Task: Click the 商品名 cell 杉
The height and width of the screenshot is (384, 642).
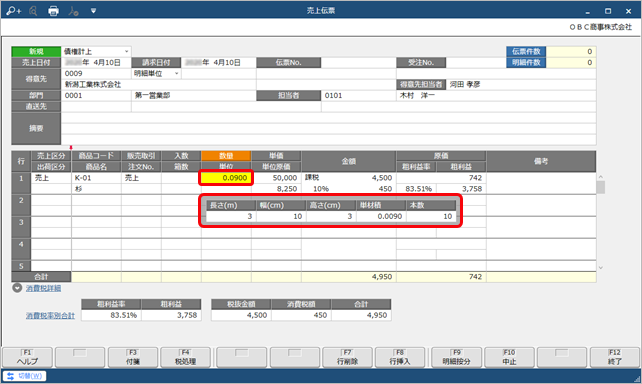Action: 96,189
